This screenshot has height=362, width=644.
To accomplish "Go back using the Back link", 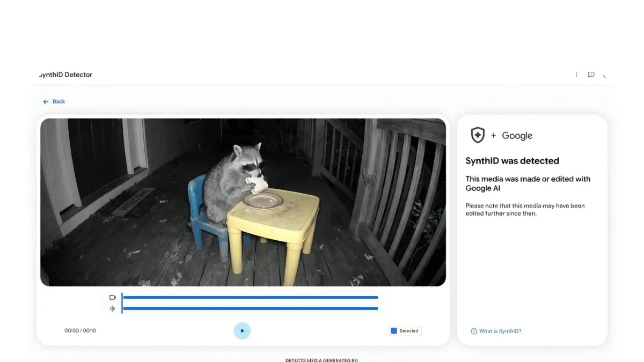I will pyautogui.click(x=54, y=101).
